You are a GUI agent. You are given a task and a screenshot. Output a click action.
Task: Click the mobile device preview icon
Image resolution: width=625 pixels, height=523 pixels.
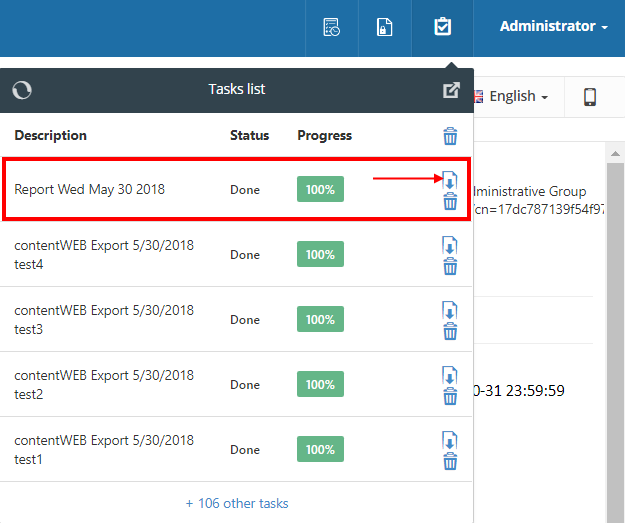click(x=590, y=97)
